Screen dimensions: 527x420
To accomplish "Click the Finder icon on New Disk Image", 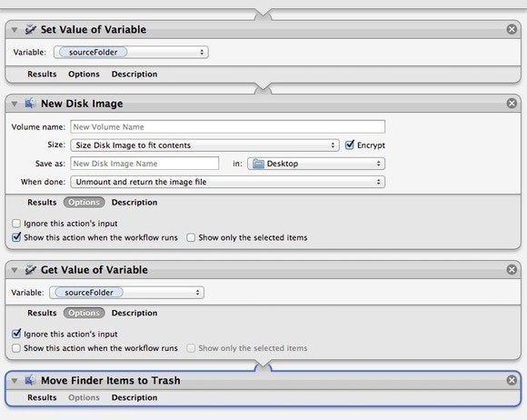I will click(30, 104).
